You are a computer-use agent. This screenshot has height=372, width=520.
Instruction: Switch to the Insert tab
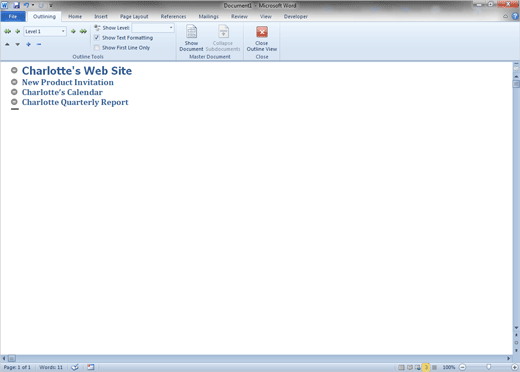point(101,16)
